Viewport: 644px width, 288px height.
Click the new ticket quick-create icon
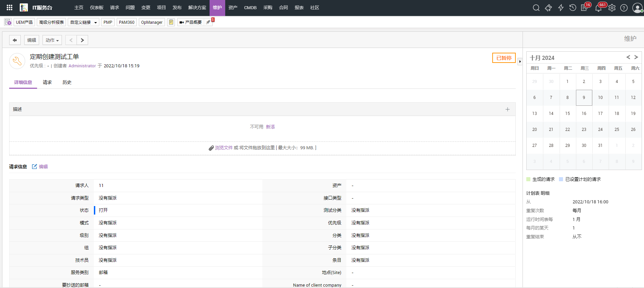548,8
